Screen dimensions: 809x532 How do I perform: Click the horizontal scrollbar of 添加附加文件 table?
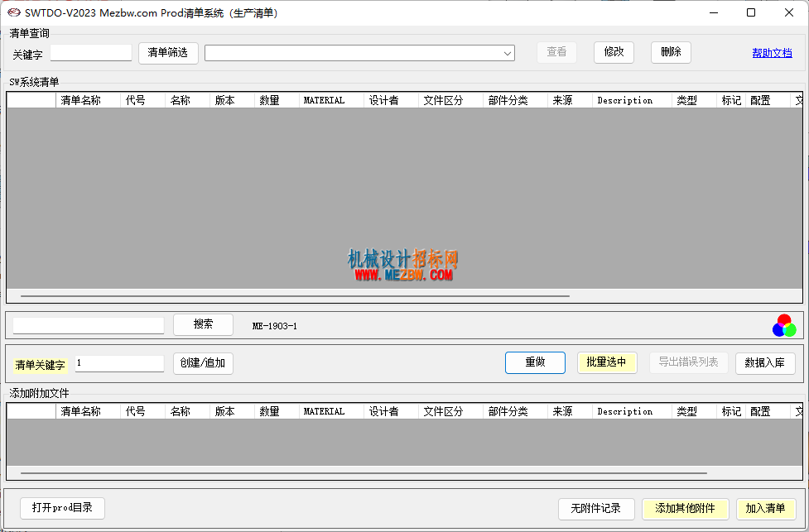[x=364, y=473]
